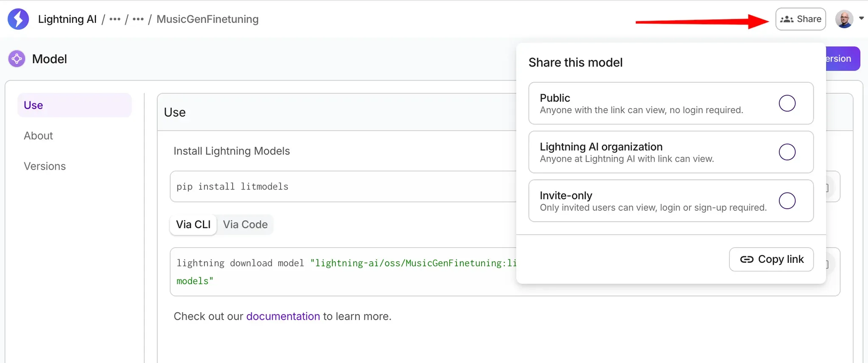Viewport: 868px width, 363px height.
Task: Click the pip install litmodels code box
Action: 343,187
